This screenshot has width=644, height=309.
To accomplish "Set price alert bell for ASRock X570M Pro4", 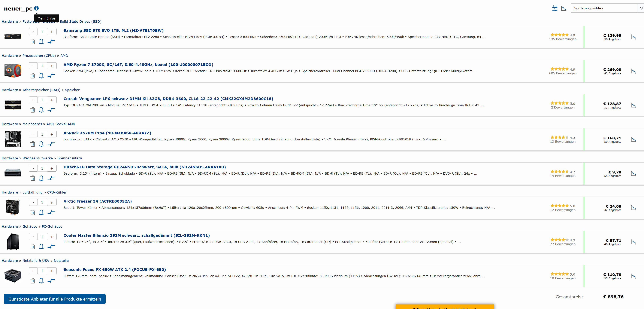I will tap(41, 144).
